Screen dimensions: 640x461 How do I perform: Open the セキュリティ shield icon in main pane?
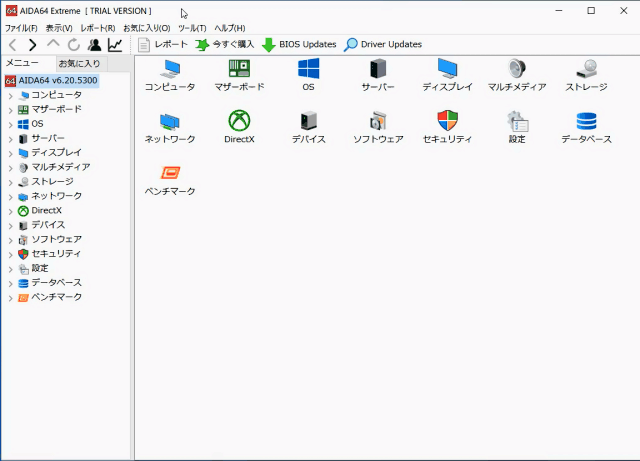(447, 120)
